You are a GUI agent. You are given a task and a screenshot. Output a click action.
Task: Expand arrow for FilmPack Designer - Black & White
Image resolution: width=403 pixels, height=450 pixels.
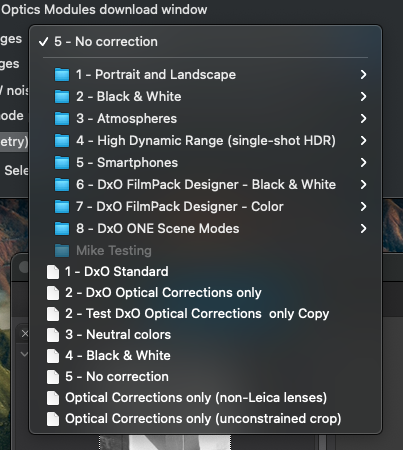[x=363, y=185]
